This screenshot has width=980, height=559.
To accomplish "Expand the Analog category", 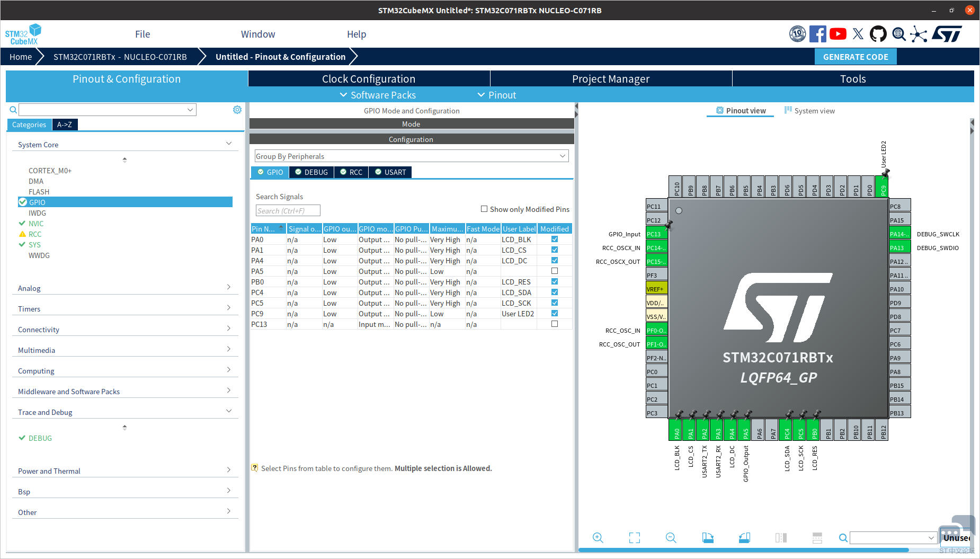I will pyautogui.click(x=229, y=287).
